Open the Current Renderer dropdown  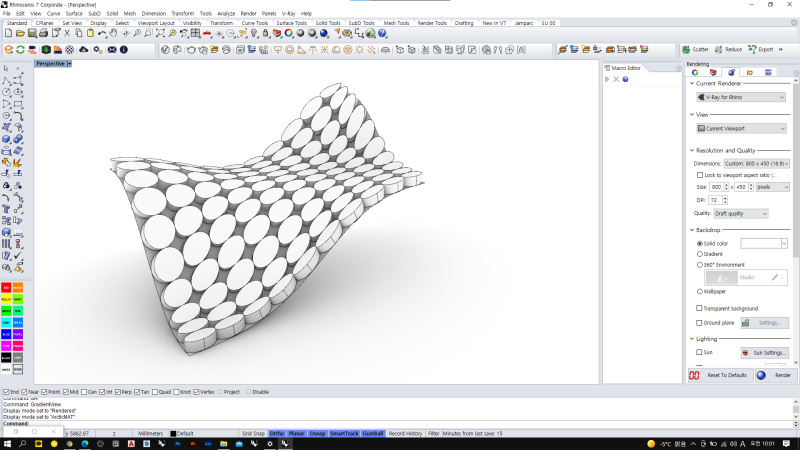742,97
